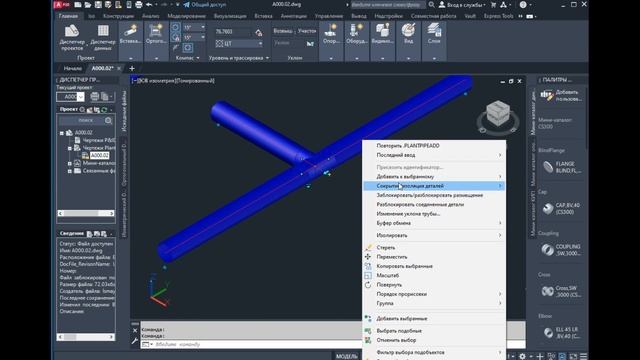Viewport: 640px width, 360px height.
Task: Expand the Связанные файлы tree node
Action: (70, 171)
